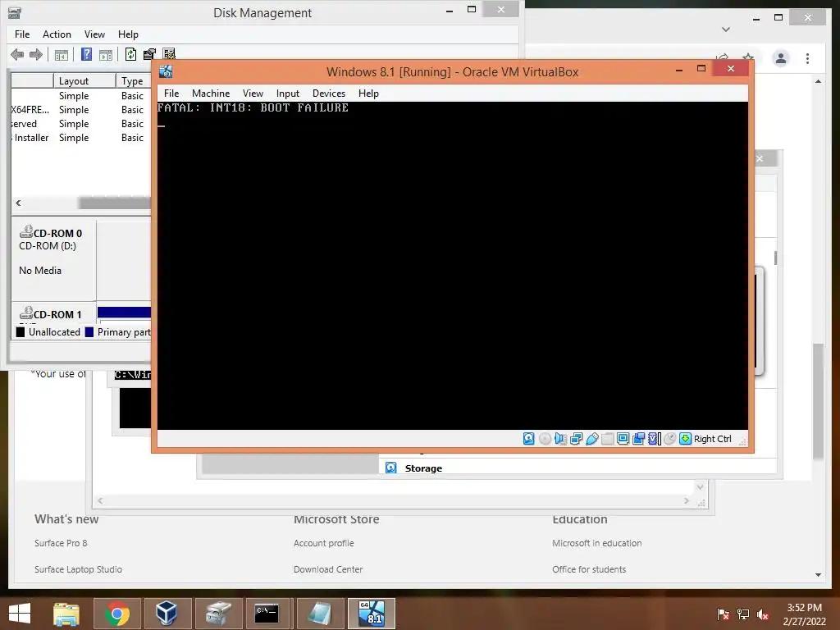840x630 pixels.
Task: Click the Properties icon in Disk Management toolbar
Action: pos(149,54)
